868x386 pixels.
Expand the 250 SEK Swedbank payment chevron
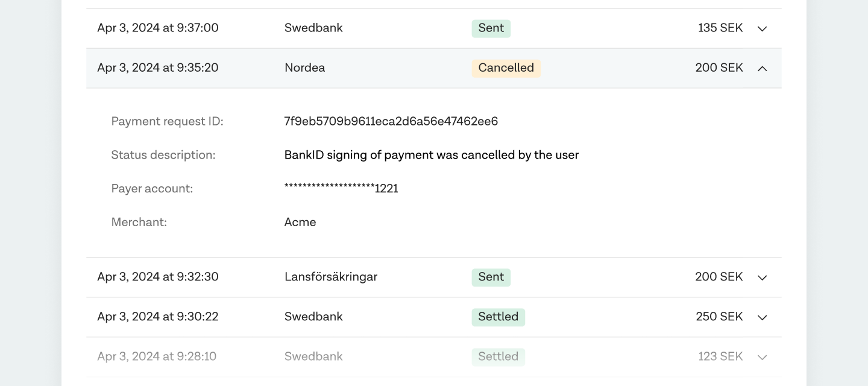point(762,317)
